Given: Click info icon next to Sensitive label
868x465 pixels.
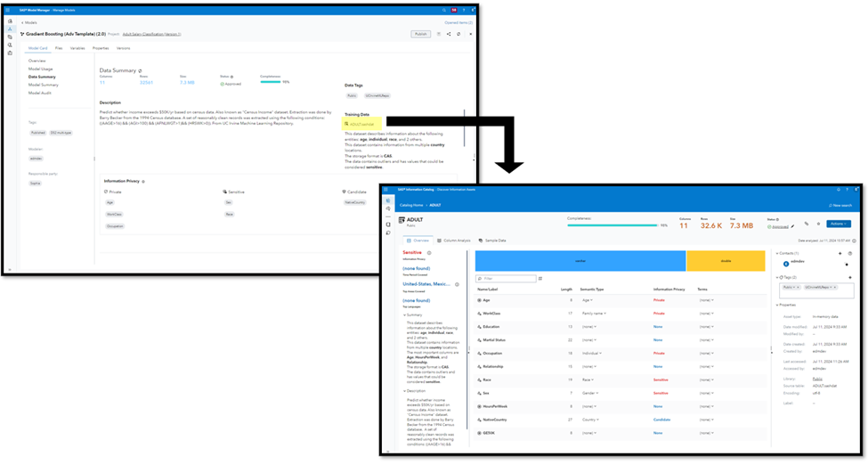Looking at the screenshot, I should tap(429, 253).
